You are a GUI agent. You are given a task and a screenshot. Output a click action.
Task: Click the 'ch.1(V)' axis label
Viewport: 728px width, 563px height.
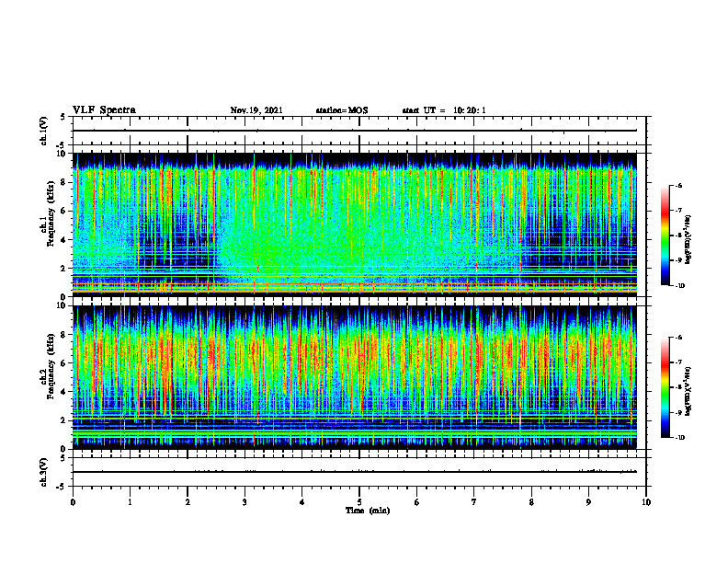tap(44, 131)
